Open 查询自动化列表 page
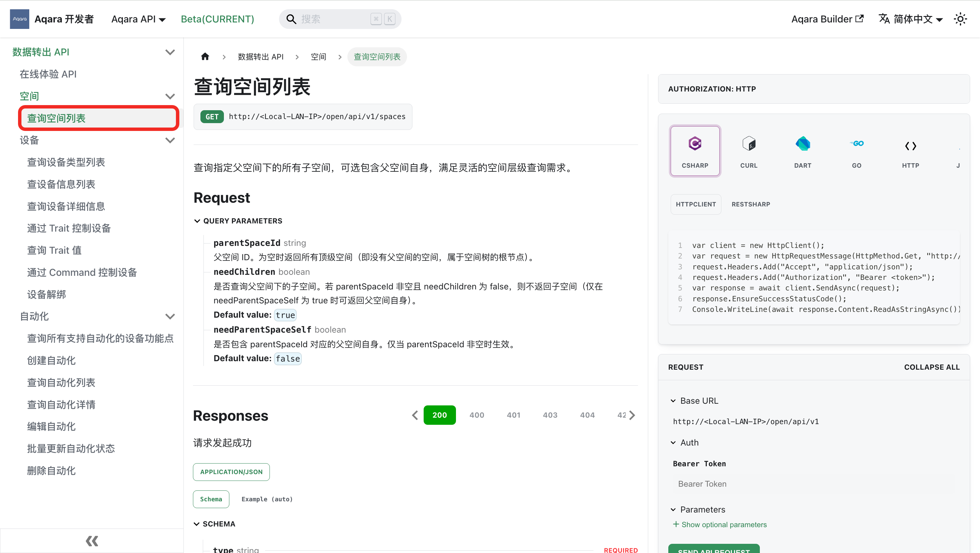The image size is (980, 553). click(x=61, y=383)
